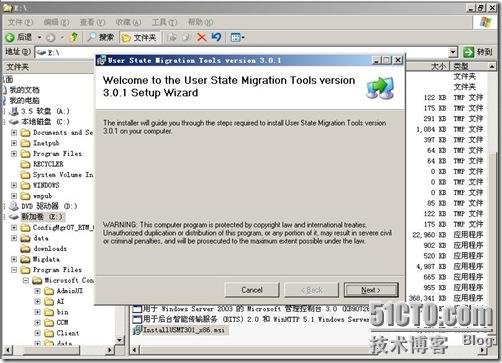The width and height of the screenshot is (502, 363).
Task: Click the Windows flag logo icon
Action: pos(485,22)
